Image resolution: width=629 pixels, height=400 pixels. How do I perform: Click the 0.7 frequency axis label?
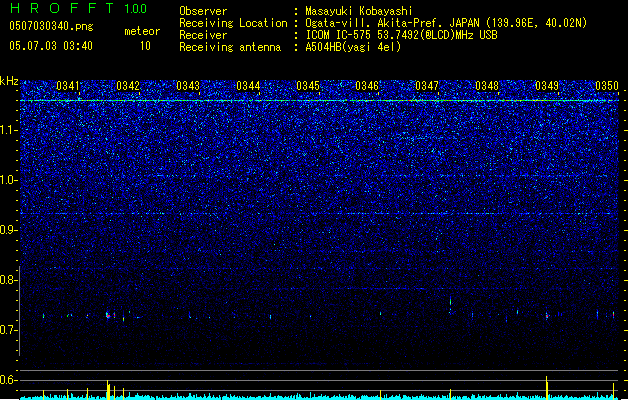click(9, 330)
